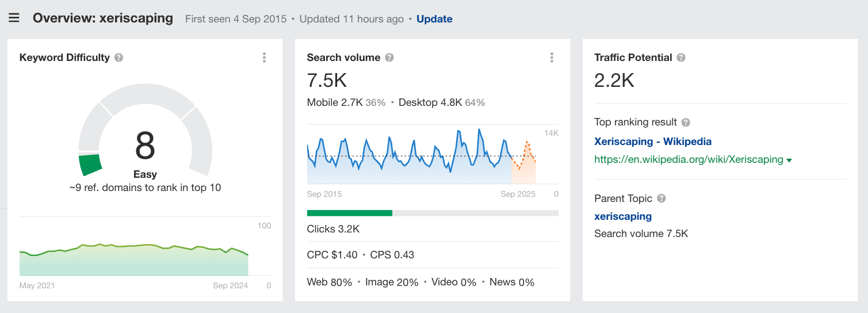Click the Top ranking result help icon
This screenshot has height=313, width=868.
(x=686, y=123)
